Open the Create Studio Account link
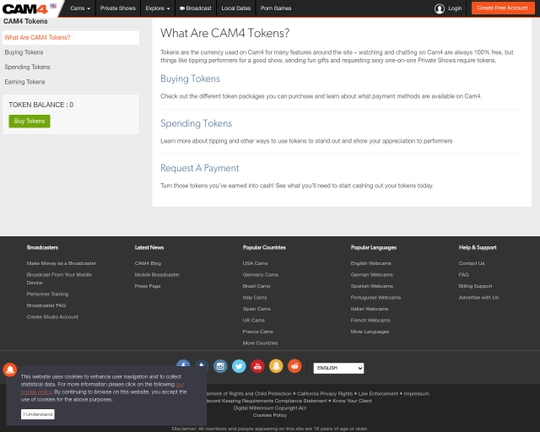Image resolution: width=540 pixels, height=432 pixels. (52, 317)
